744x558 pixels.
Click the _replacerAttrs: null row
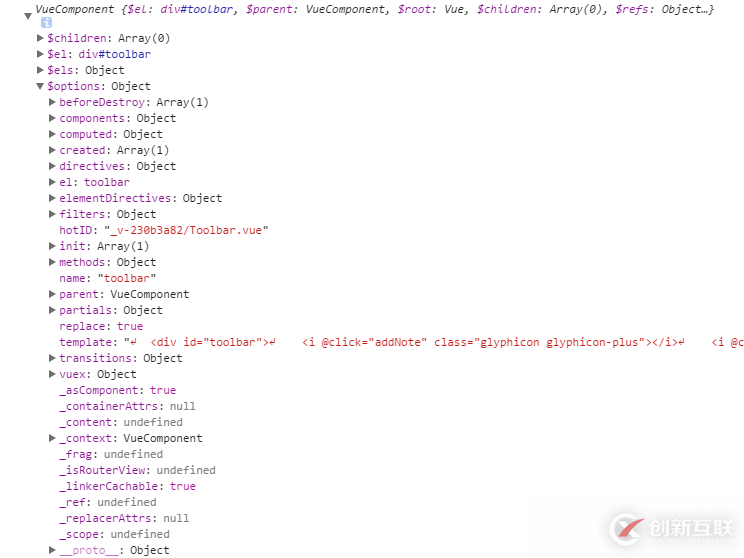point(124,518)
